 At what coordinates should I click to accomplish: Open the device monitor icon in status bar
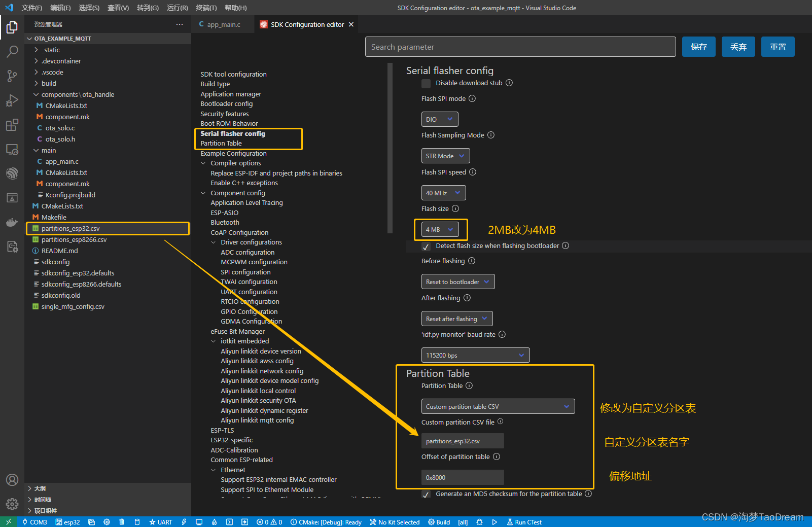[199, 522]
